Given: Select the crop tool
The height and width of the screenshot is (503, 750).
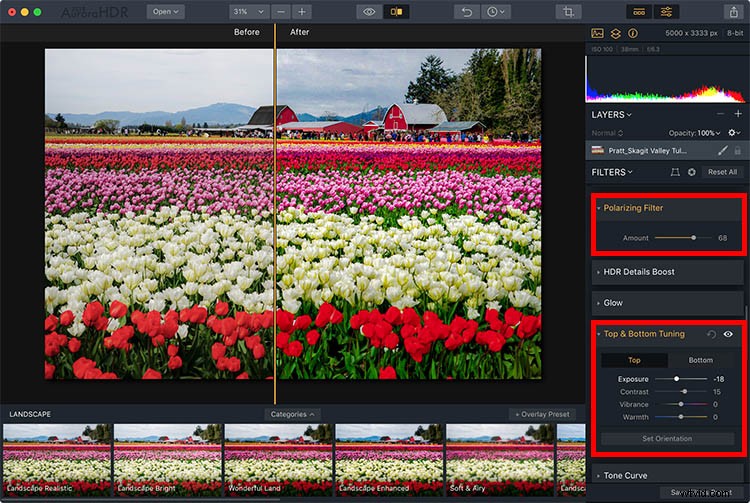Looking at the screenshot, I should pos(568,11).
